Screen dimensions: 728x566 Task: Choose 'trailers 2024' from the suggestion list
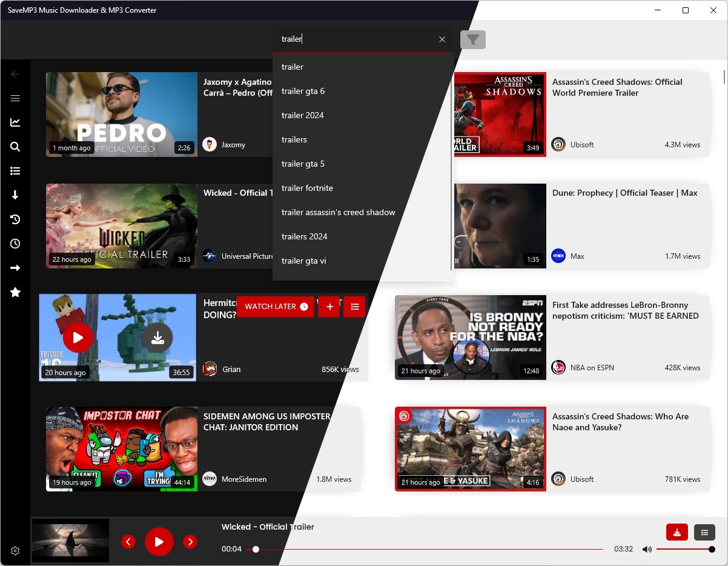[305, 236]
